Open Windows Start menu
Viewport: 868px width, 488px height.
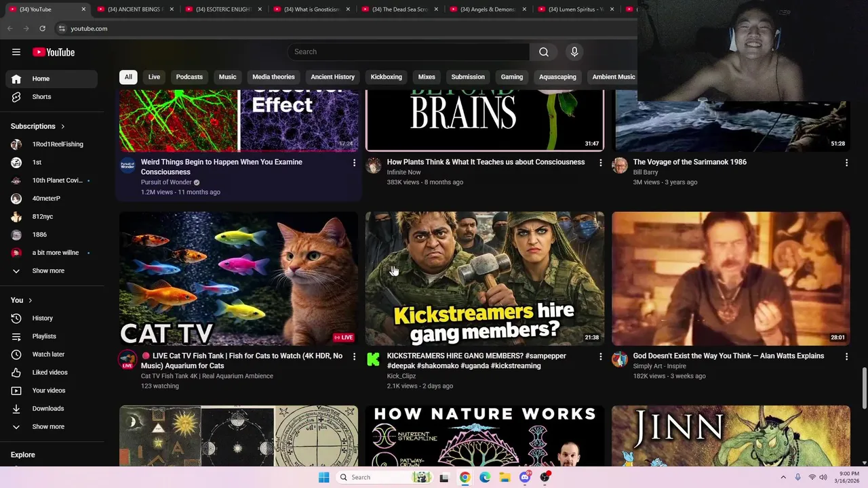tap(324, 477)
